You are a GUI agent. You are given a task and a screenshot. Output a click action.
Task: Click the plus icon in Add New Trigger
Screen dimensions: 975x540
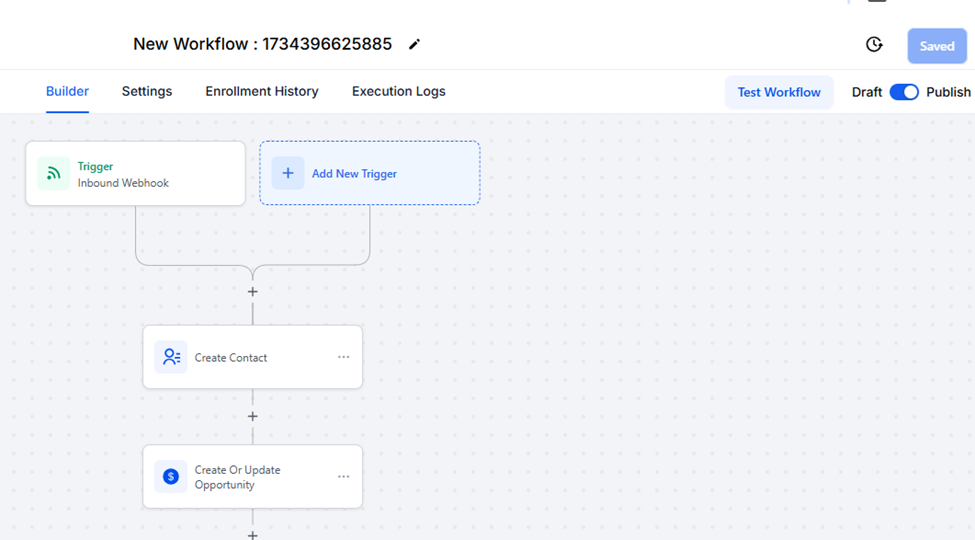[288, 173]
